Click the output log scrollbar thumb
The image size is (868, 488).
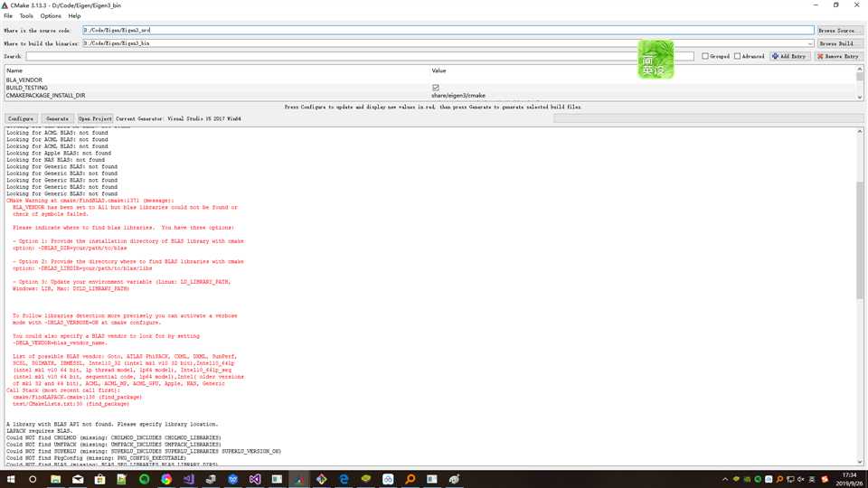(860, 240)
